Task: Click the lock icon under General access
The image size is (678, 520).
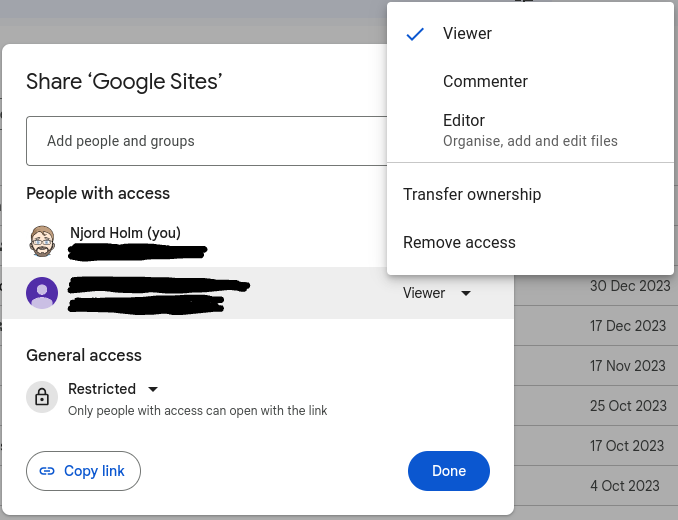Action: [x=42, y=397]
